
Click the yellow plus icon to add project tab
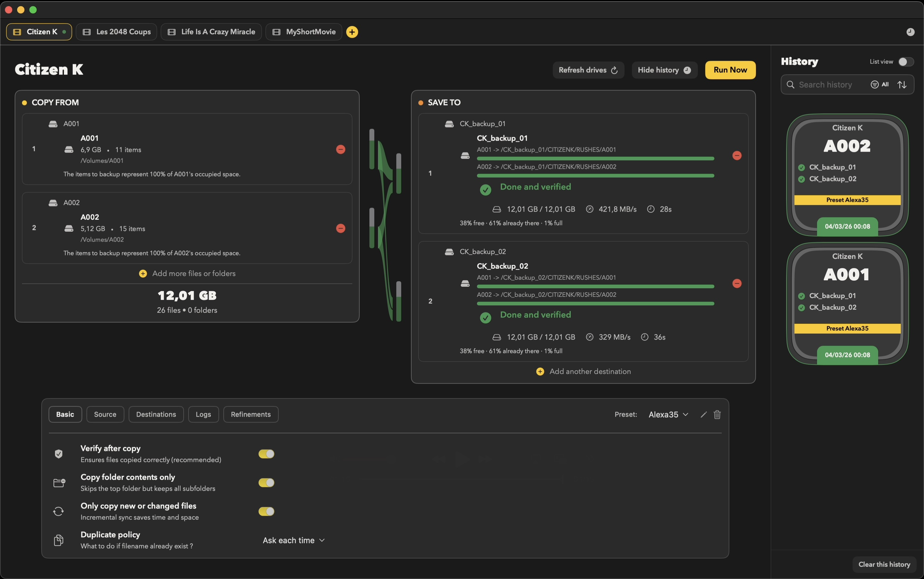point(352,32)
